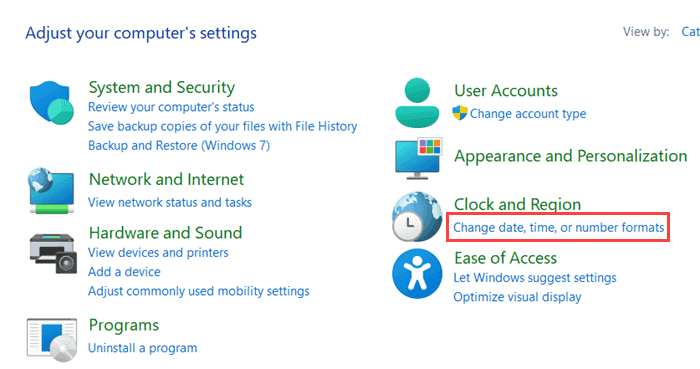Open Change date, time, or number formats

click(558, 228)
